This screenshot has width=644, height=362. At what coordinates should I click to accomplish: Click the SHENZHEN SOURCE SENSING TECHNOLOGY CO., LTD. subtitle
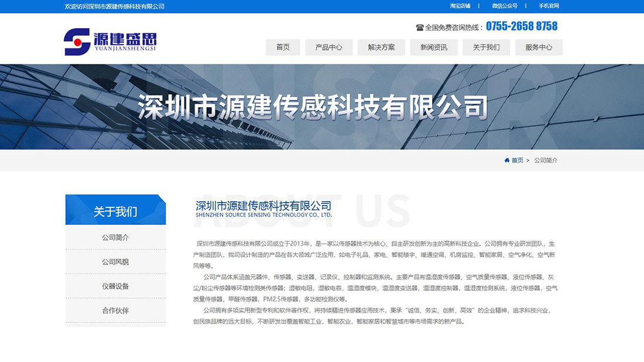point(263,215)
